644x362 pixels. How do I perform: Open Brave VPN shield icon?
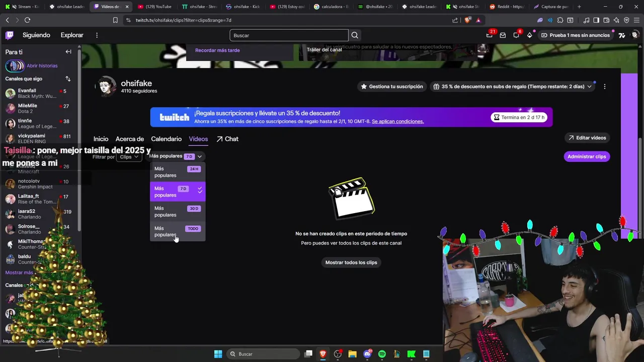pyautogui.click(x=626, y=20)
